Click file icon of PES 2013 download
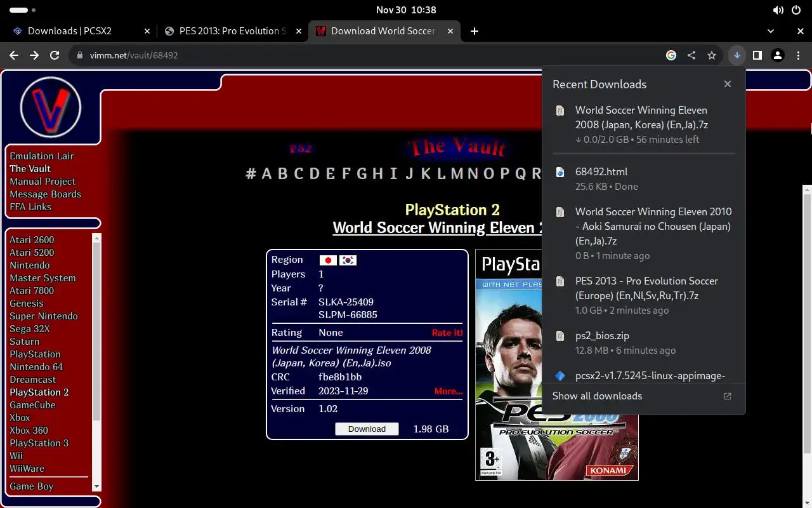The height and width of the screenshot is (508, 812). point(560,281)
